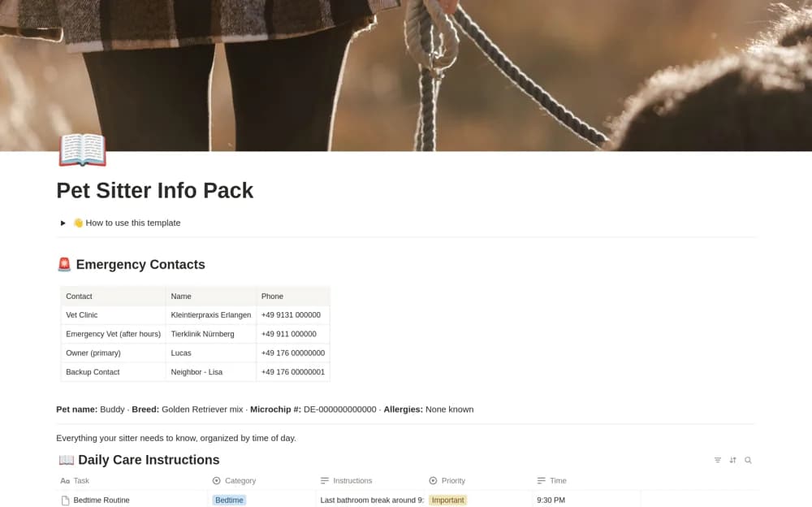Click the Pet name Buddy text line

tap(265, 409)
